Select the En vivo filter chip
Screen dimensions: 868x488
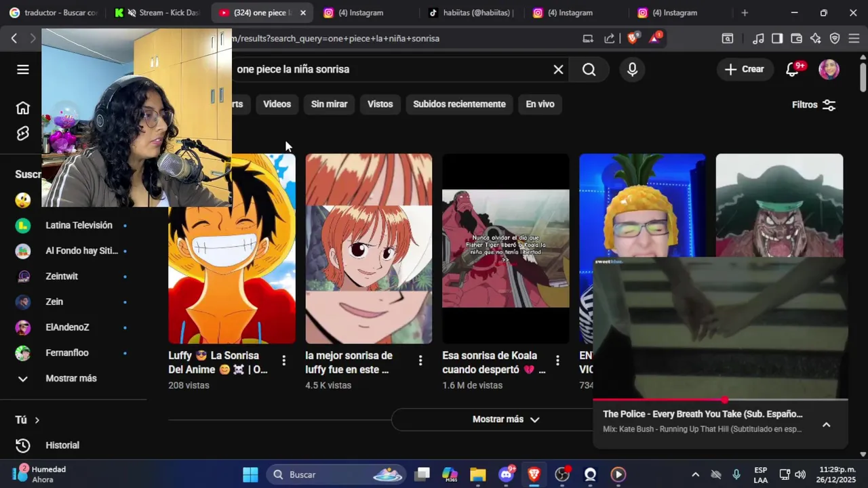coord(540,104)
